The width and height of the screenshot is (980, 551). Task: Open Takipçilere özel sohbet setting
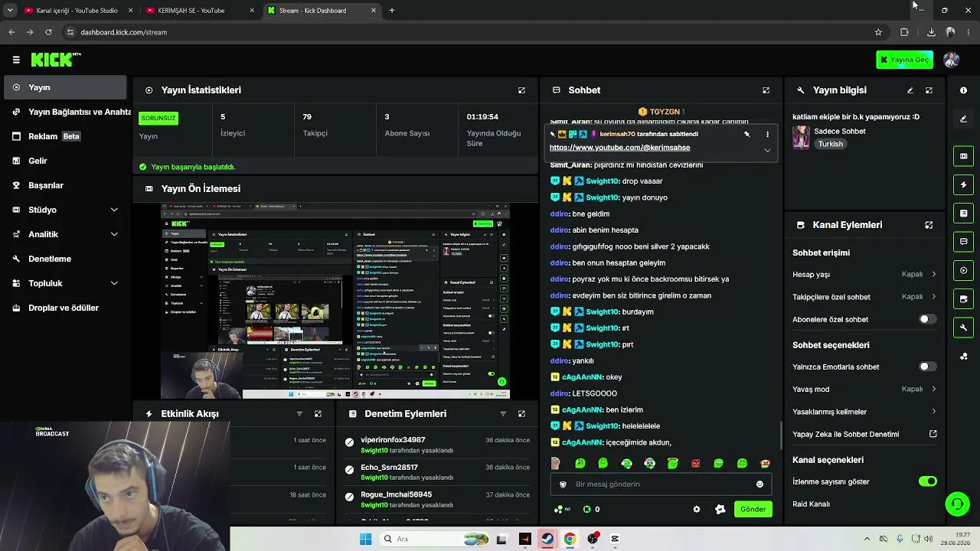pos(864,297)
